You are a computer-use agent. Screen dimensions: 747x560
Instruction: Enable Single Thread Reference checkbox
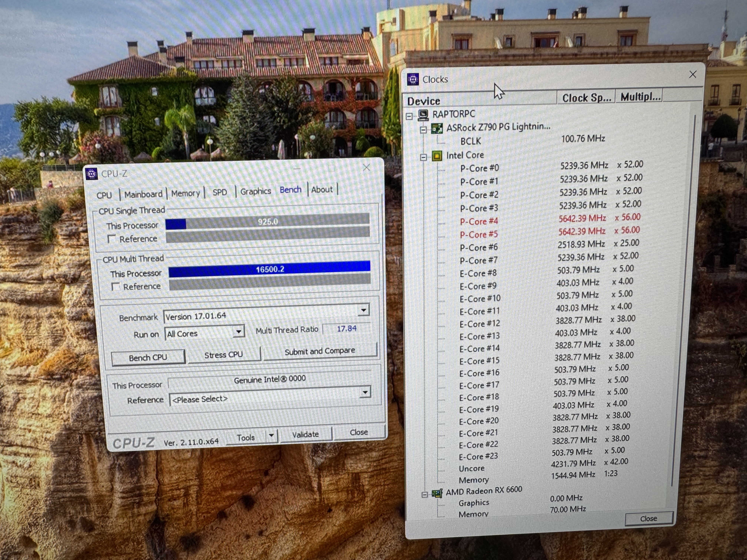(112, 239)
